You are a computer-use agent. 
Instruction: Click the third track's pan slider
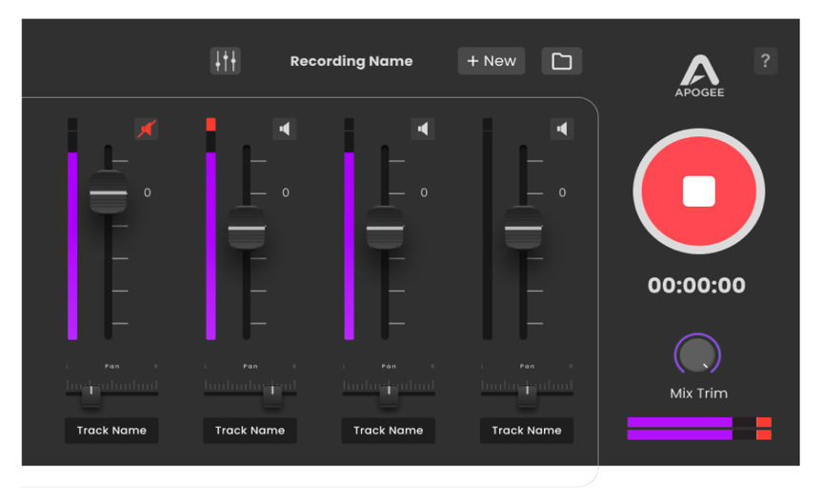[x=389, y=391]
